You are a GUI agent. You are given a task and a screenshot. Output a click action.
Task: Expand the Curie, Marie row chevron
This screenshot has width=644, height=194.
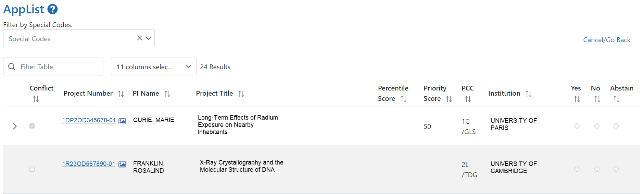pyautogui.click(x=15, y=126)
